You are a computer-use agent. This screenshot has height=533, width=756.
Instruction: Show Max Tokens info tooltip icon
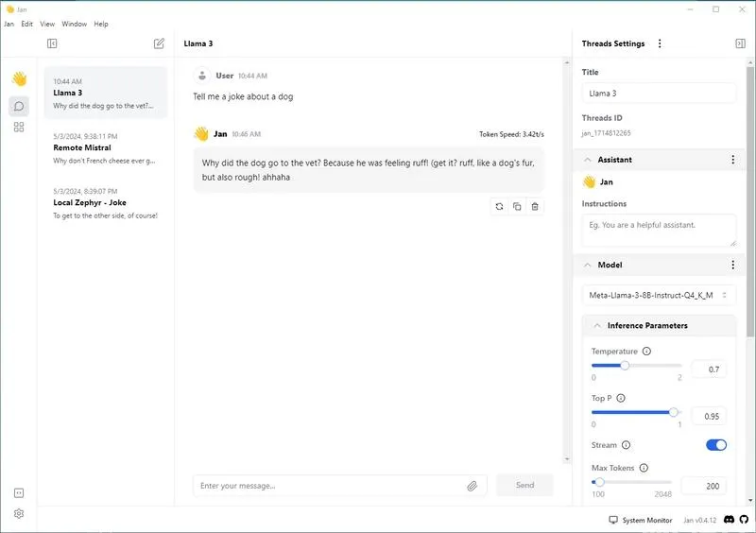click(x=644, y=468)
